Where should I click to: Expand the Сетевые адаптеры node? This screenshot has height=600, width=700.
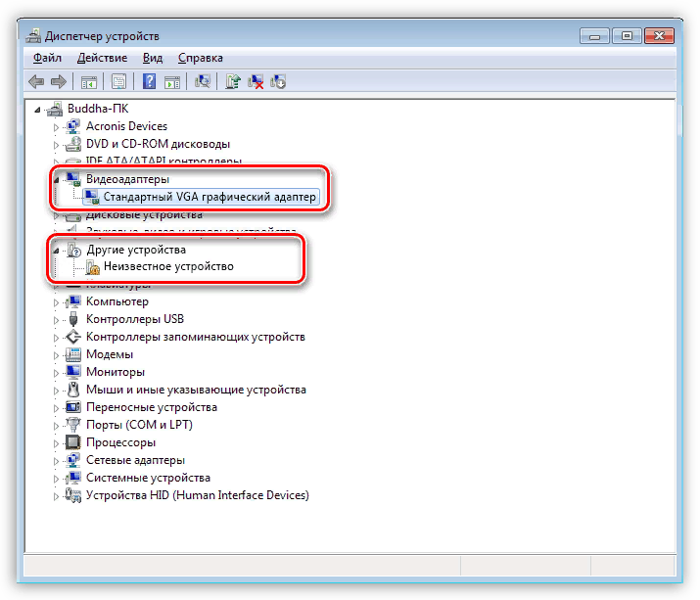[x=56, y=461]
